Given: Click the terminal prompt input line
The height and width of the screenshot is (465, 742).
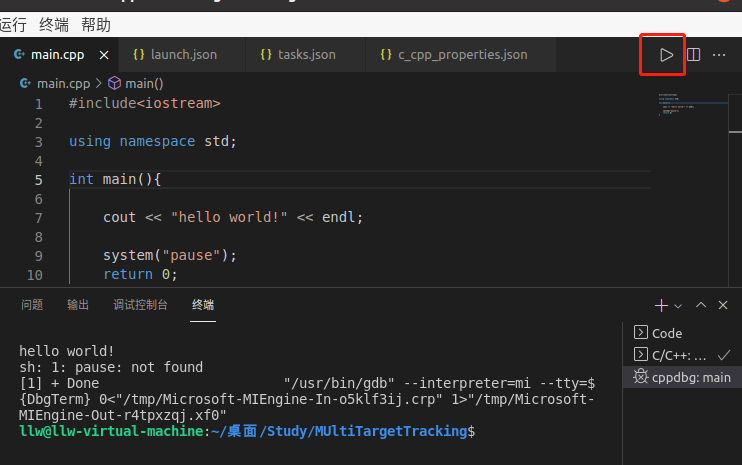Looking at the screenshot, I should point(247,431).
